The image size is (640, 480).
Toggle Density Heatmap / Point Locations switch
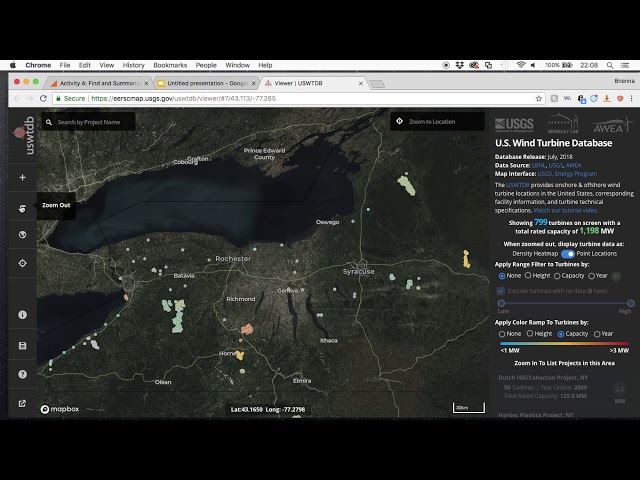567,254
